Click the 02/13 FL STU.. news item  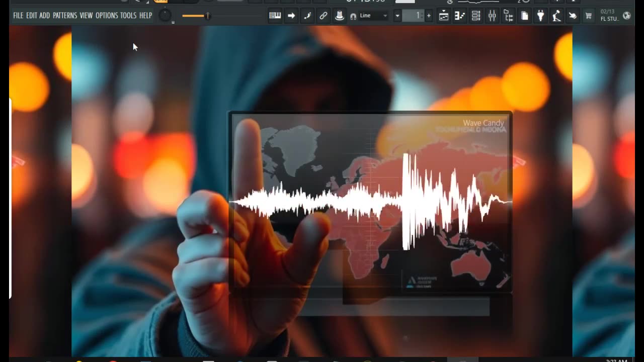pyautogui.click(x=609, y=16)
